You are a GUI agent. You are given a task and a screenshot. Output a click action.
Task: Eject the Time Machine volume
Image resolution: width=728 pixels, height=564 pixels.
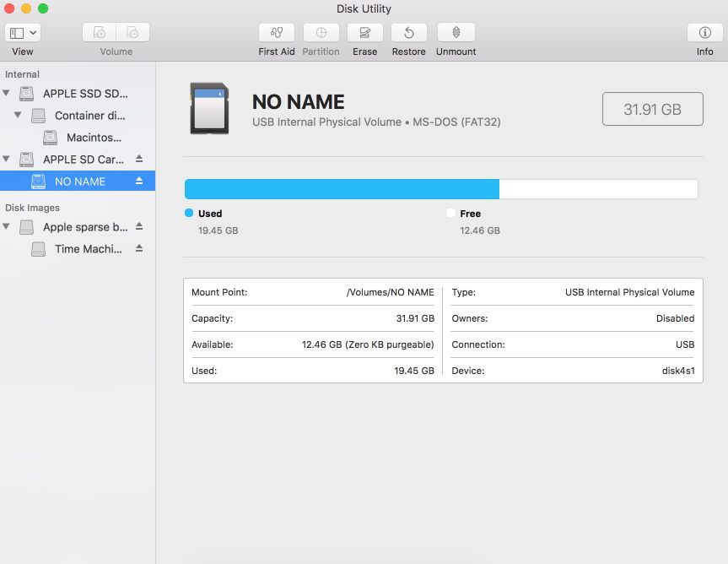pos(139,248)
